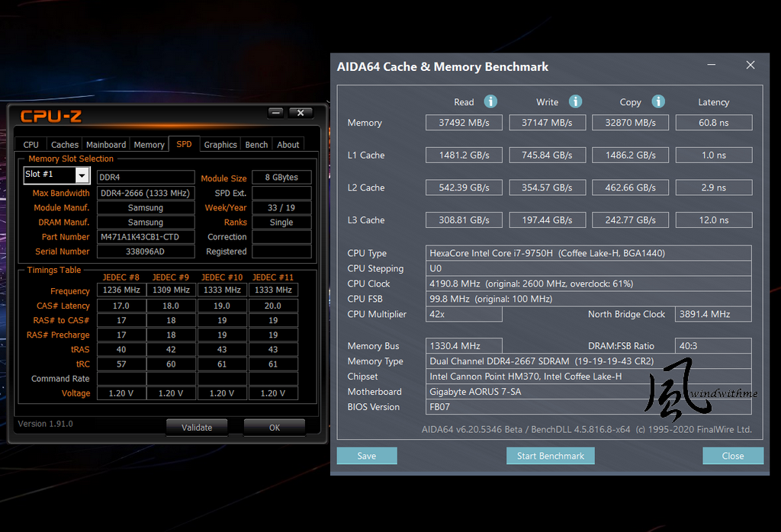This screenshot has height=532, width=781.
Task: Click the L3 Cache Latency value 12.0 ns
Action: pyautogui.click(x=714, y=220)
